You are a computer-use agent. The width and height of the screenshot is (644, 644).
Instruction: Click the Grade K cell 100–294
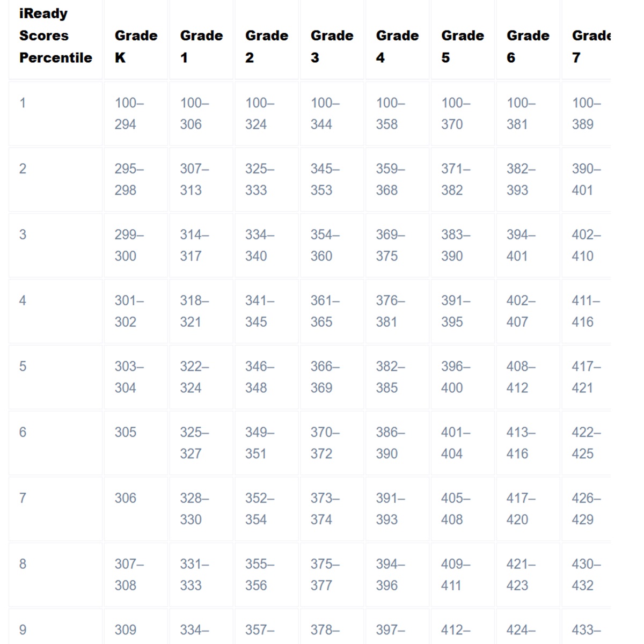[129, 113]
